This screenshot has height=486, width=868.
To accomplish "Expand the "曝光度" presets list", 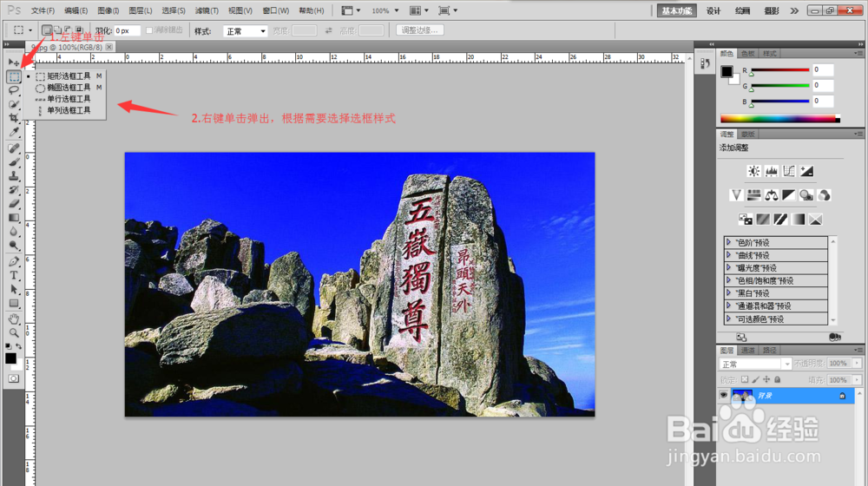I will pos(728,268).
